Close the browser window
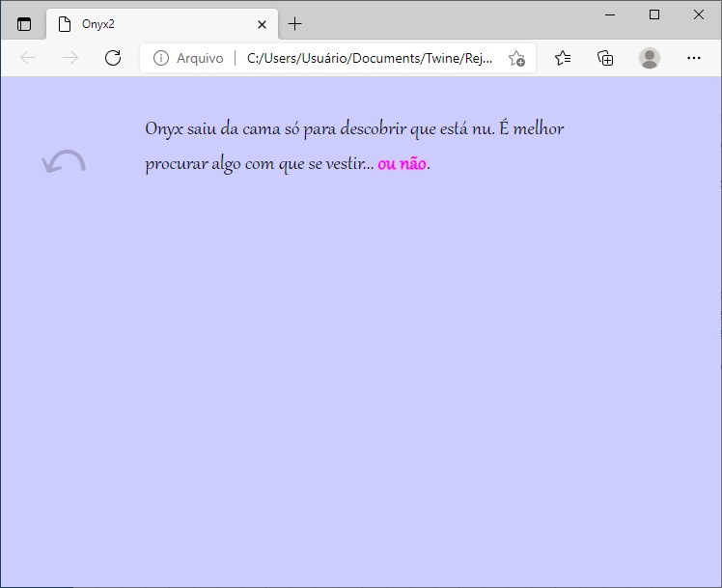722x588 pixels. point(699,14)
